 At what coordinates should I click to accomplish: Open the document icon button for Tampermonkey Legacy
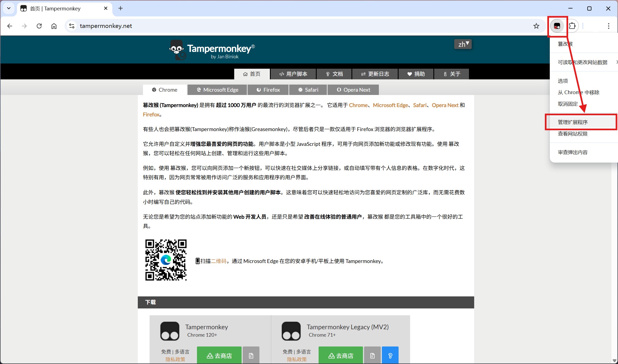[372, 356]
